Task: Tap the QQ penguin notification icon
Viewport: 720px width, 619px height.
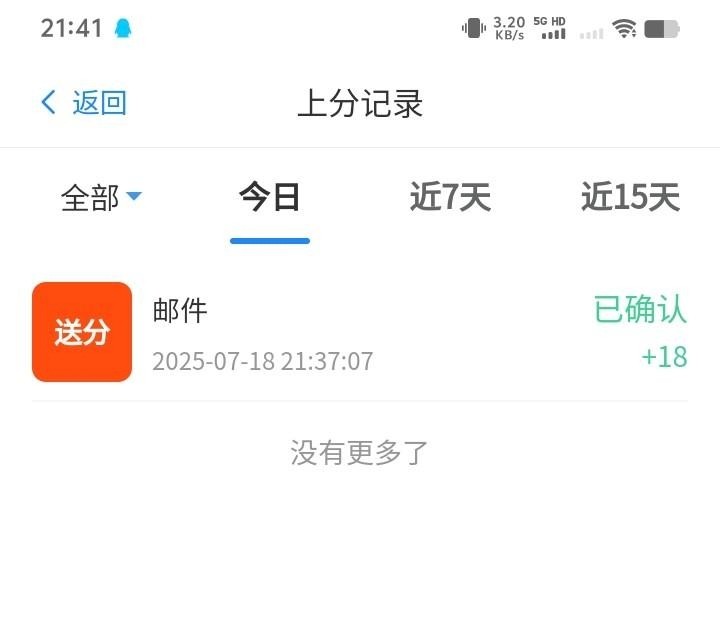Action: coord(123,28)
